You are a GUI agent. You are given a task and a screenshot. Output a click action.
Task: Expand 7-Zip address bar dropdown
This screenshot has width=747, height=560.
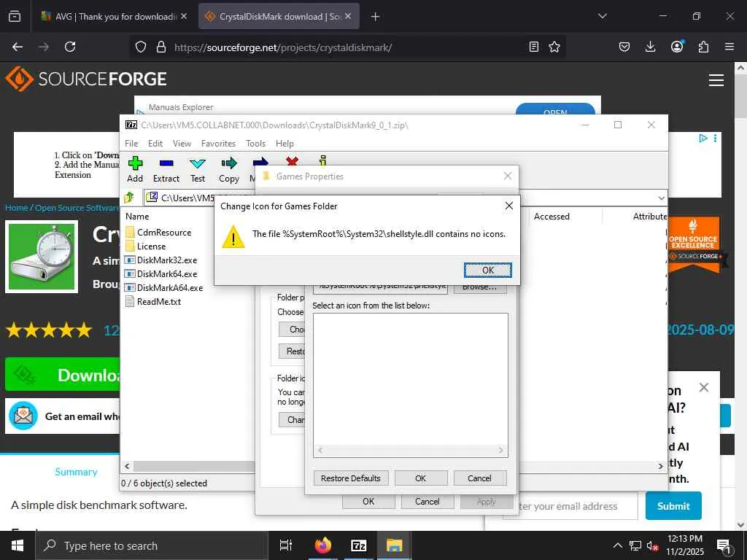(661, 198)
